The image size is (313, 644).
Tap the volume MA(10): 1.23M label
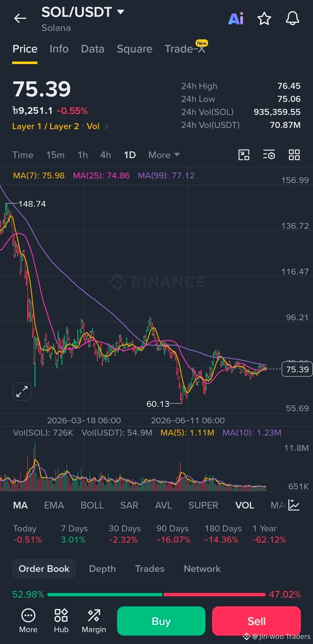(252, 433)
